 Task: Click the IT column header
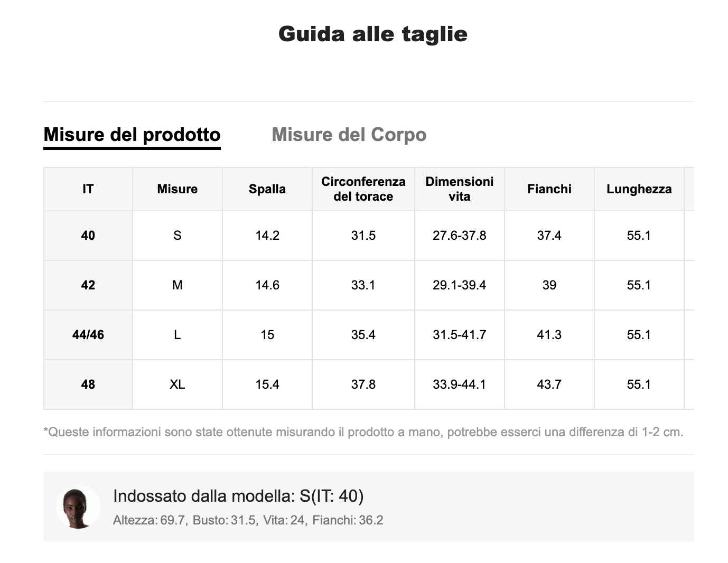pyautogui.click(x=88, y=189)
